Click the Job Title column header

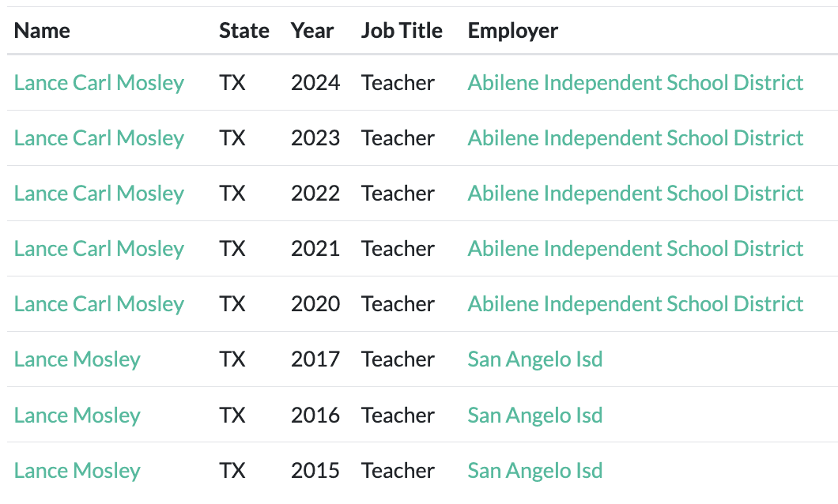click(402, 31)
